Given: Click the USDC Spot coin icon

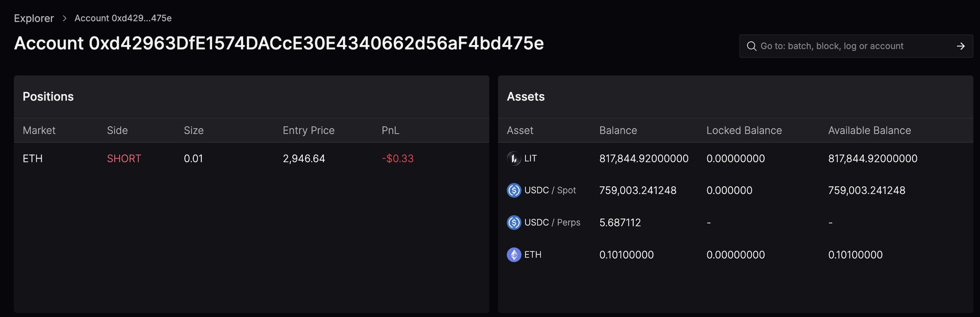Looking at the screenshot, I should point(513,191).
